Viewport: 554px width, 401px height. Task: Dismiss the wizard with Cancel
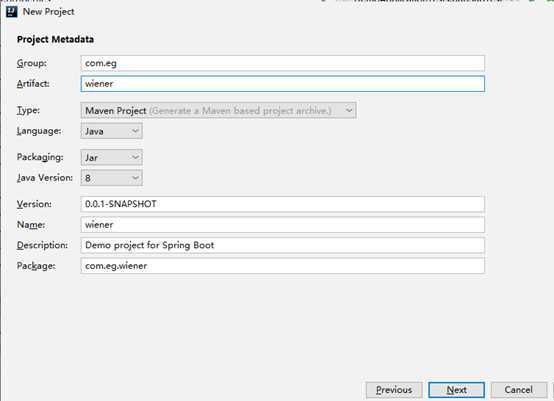[x=519, y=390]
